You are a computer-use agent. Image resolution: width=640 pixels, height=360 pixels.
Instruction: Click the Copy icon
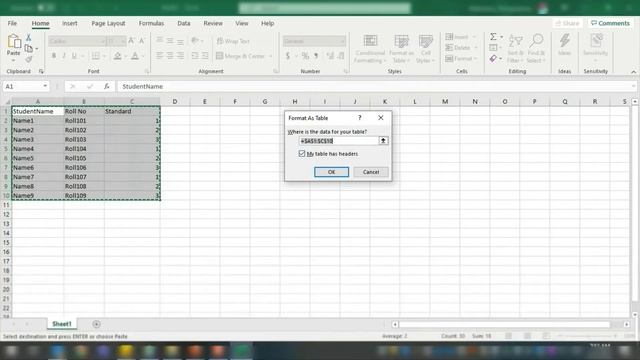point(29,49)
